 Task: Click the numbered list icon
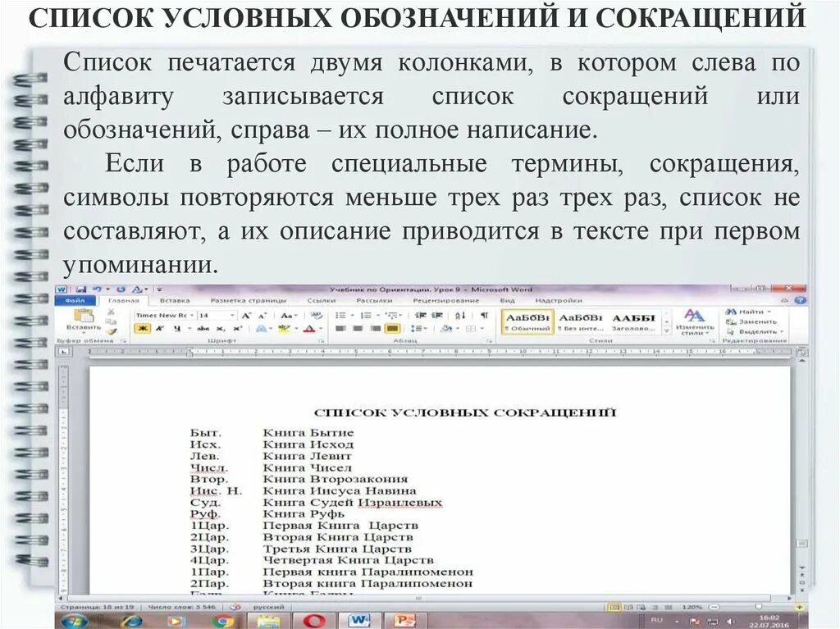click(x=365, y=315)
